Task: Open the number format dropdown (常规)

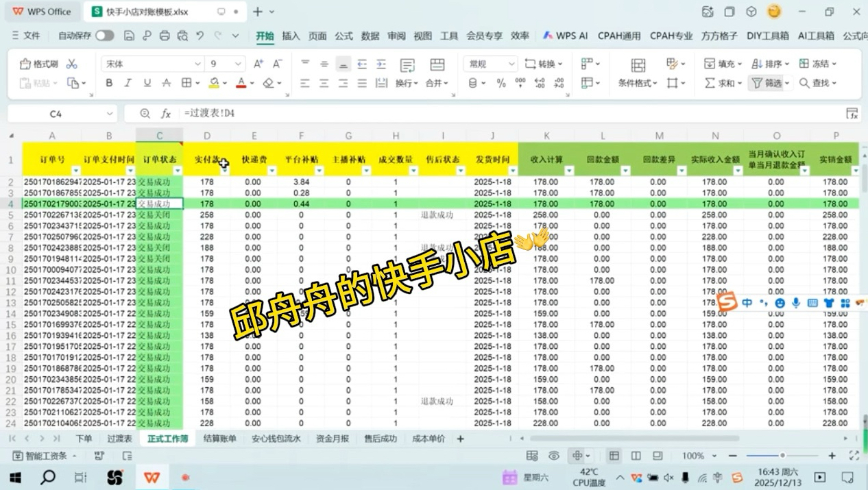Action: click(x=511, y=64)
